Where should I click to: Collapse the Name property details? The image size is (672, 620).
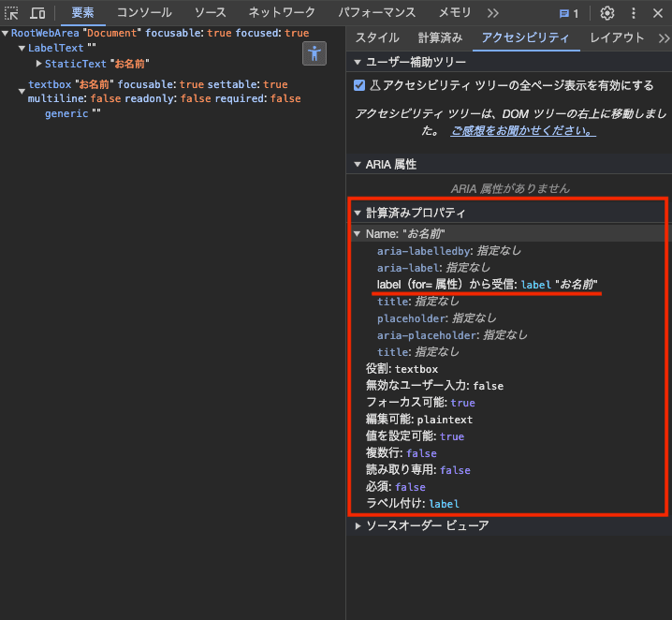point(358,234)
